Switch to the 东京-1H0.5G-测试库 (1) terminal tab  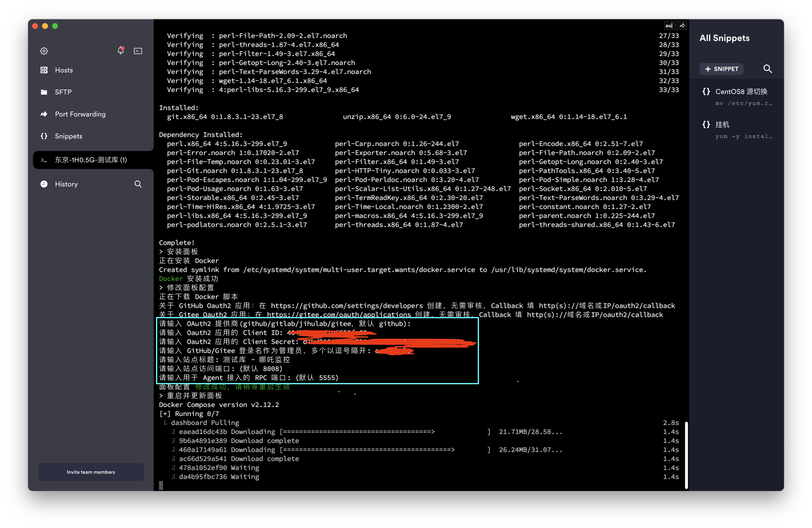tap(93, 160)
